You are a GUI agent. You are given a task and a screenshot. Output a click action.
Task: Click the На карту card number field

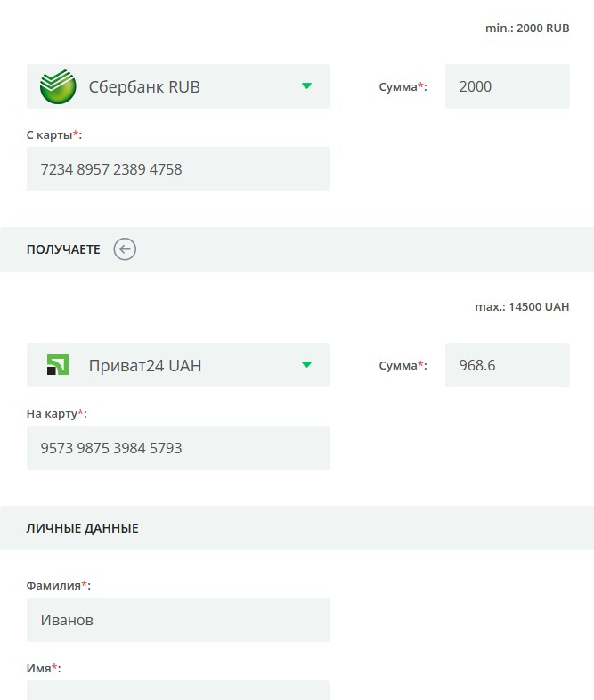[x=178, y=448]
